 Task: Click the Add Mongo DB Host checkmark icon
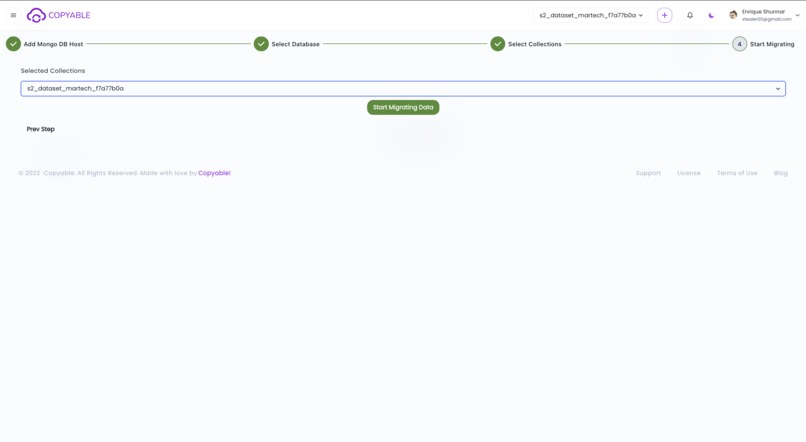pos(13,44)
